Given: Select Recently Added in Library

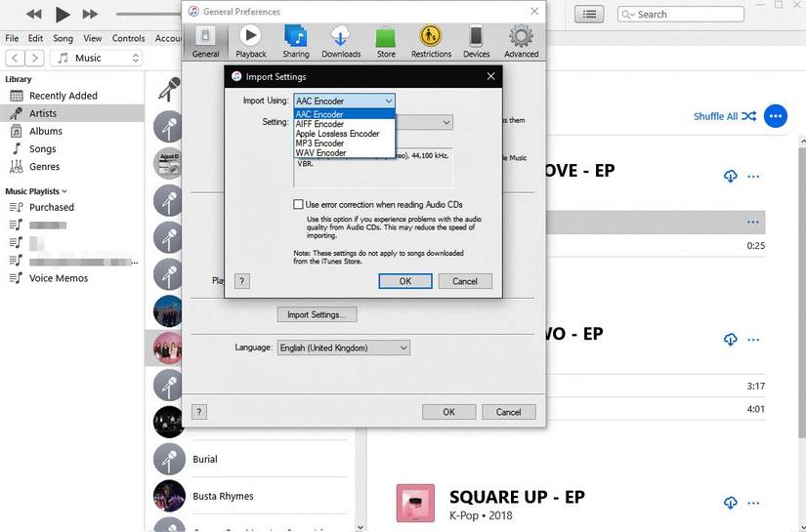Looking at the screenshot, I should 72,96.
